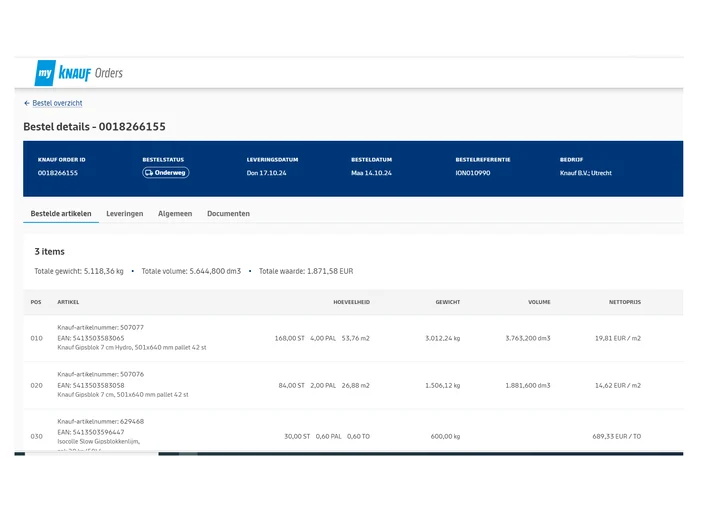This screenshot has width=704, height=528.
Task: Click volume 3.763,200 dm3
Action: 528,339
